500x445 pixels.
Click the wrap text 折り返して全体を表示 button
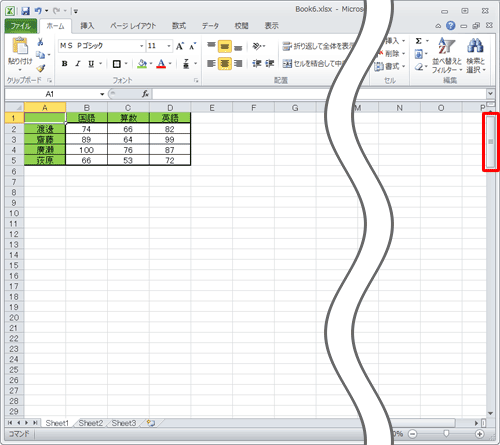(317, 46)
